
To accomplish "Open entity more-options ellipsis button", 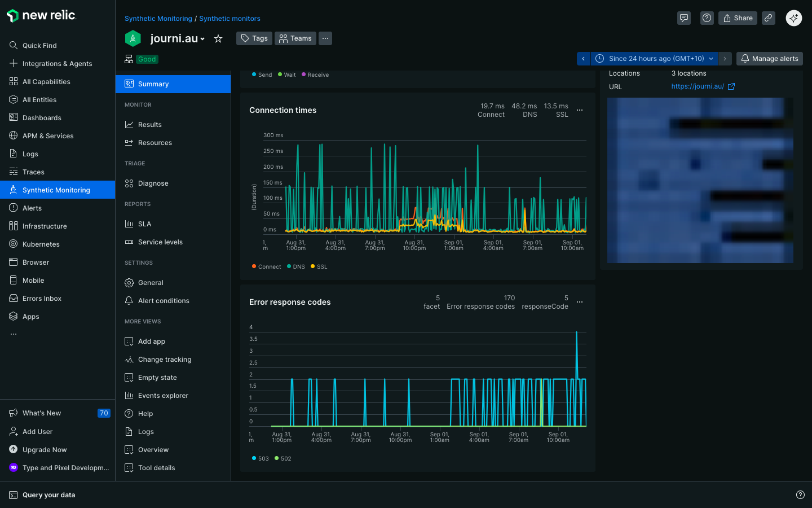I will (325, 38).
